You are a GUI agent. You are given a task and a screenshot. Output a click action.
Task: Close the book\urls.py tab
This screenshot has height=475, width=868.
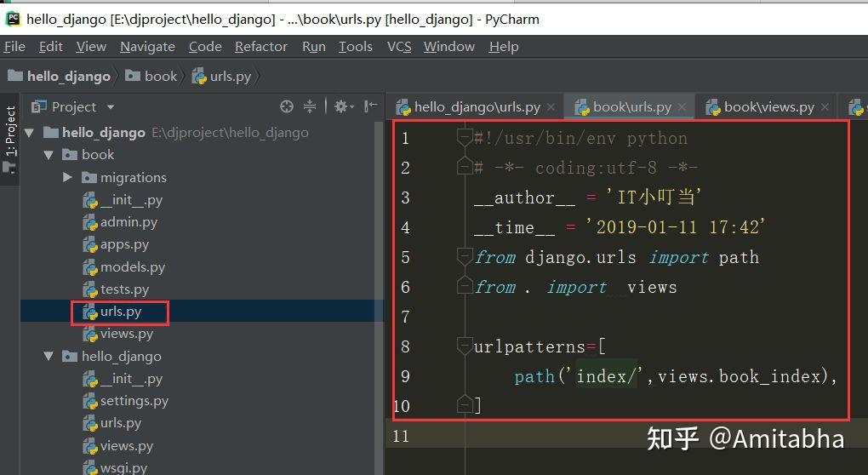[x=682, y=107]
